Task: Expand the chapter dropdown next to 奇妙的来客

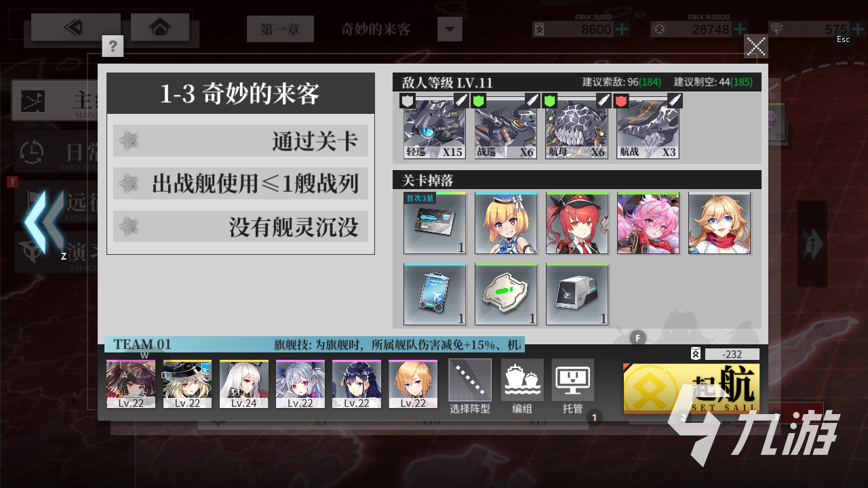Action: [450, 29]
